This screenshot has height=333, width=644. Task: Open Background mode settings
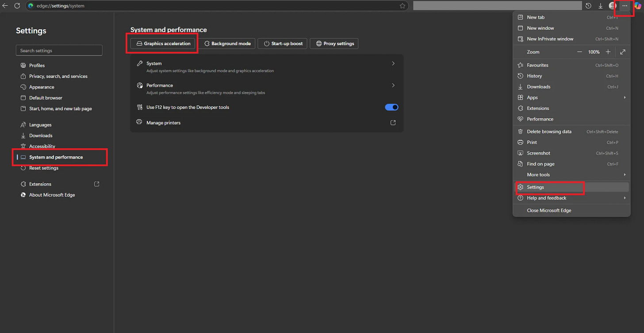click(x=227, y=43)
